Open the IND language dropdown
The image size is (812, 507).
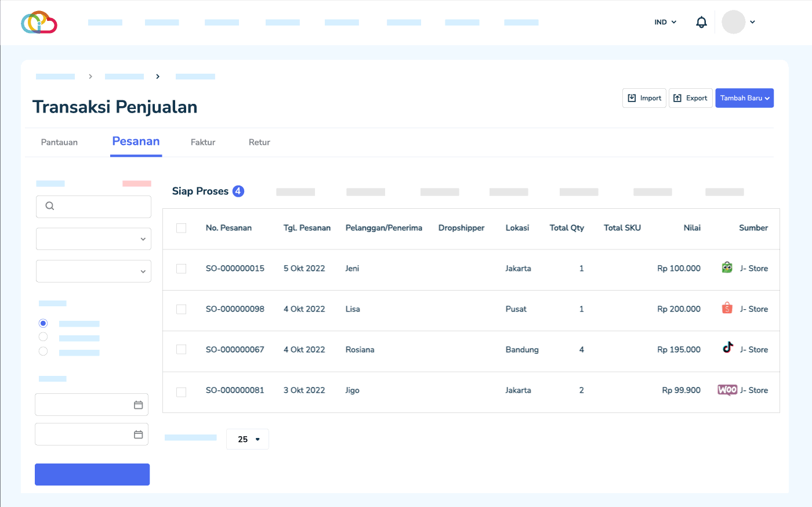665,22
